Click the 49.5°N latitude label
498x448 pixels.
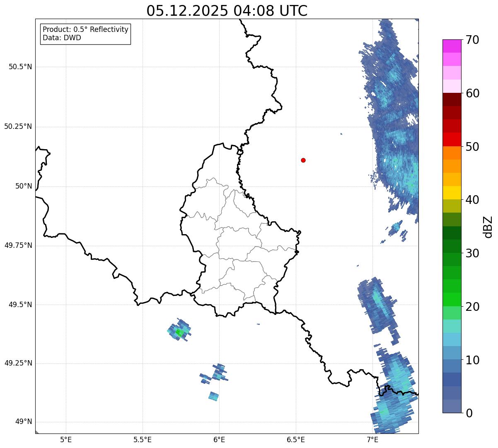(x=20, y=305)
